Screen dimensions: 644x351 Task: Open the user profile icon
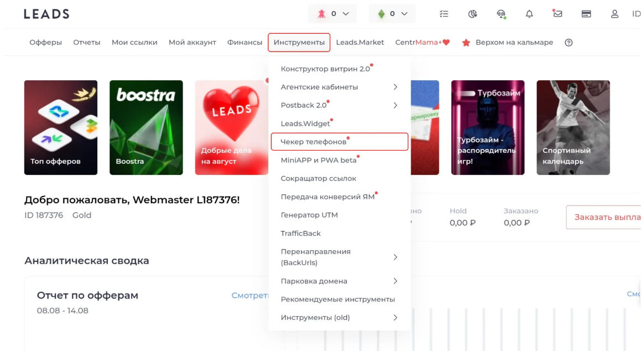(x=615, y=14)
